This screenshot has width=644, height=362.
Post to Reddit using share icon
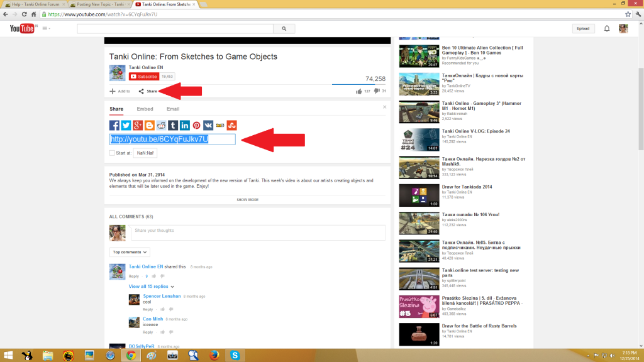click(x=162, y=125)
